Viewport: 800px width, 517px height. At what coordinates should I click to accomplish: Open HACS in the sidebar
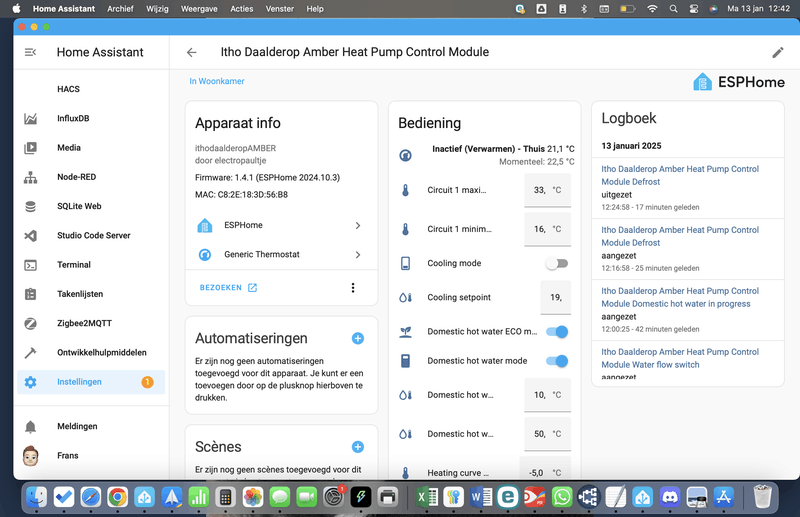(91, 89)
